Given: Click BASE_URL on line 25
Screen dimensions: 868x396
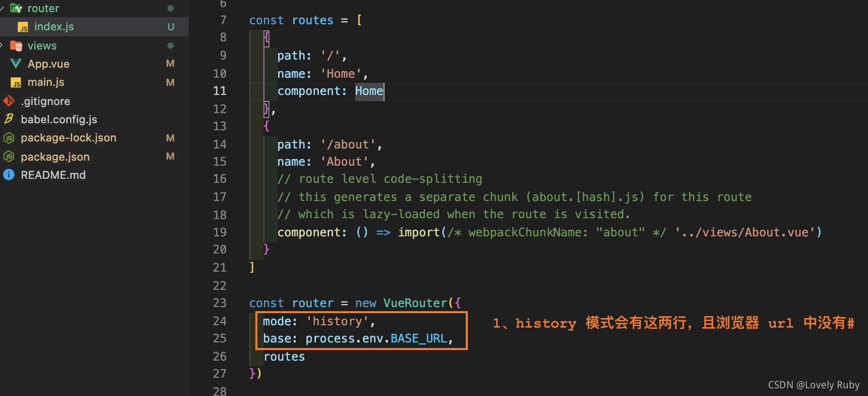Looking at the screenshot, I should pos(419,338).
